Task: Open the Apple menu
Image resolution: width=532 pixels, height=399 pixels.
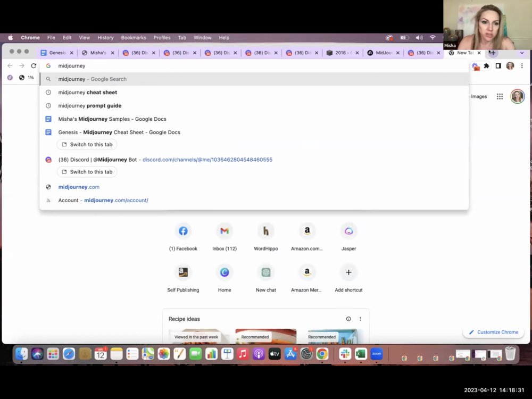Action: (10, 38)
